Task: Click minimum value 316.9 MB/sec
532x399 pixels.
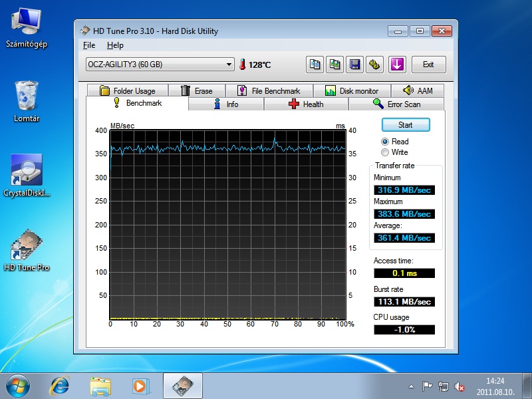Action: pos(404,190)
